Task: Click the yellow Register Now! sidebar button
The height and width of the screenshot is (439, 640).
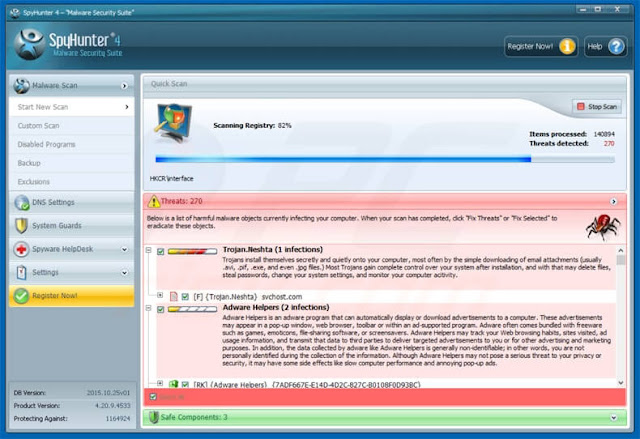Action: [71, 296]
